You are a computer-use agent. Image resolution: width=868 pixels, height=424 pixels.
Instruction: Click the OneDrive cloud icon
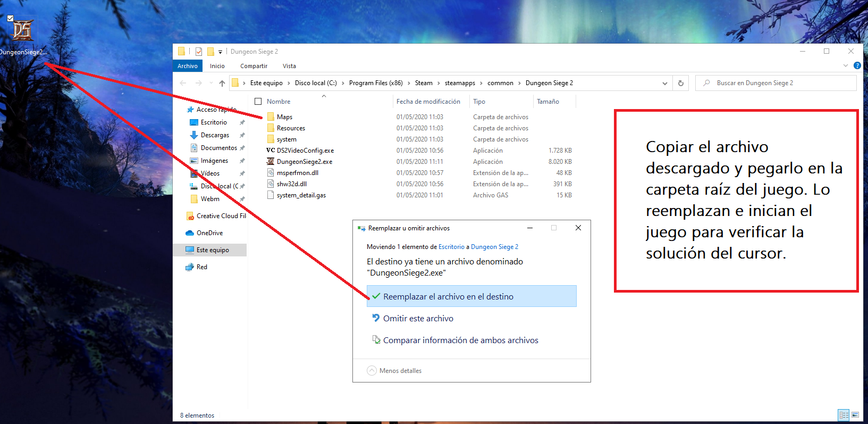(x=190, y=233)
